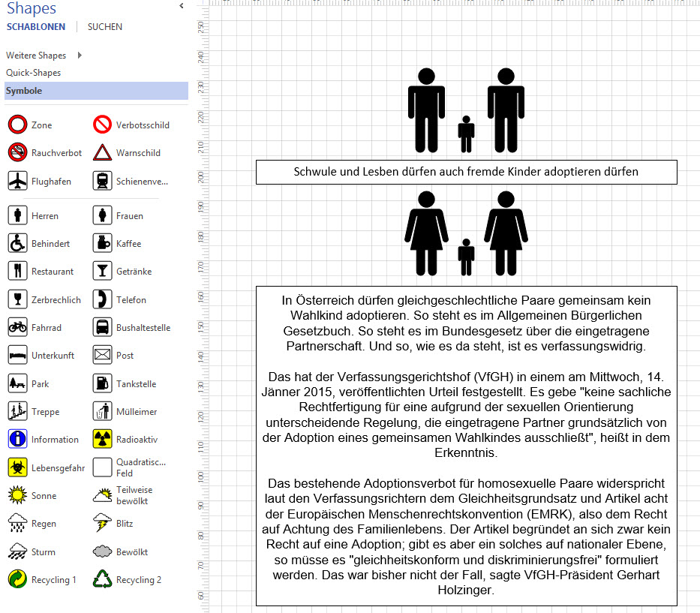Image resolution: width=700 pixels, height=613 pixels.
Task: Select the Unterkunft bed shape
Action: pyautogui.click(x=18, y=356)
